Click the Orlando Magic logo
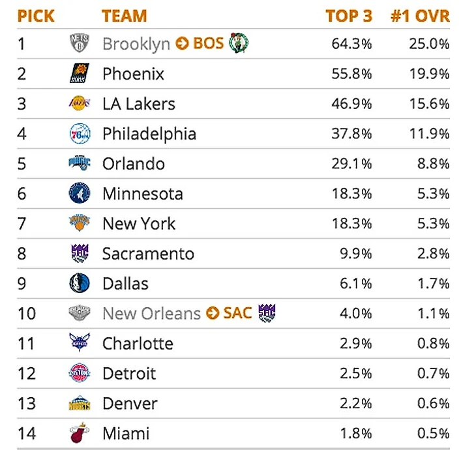 pyautogui.click(x=80, y=164)
